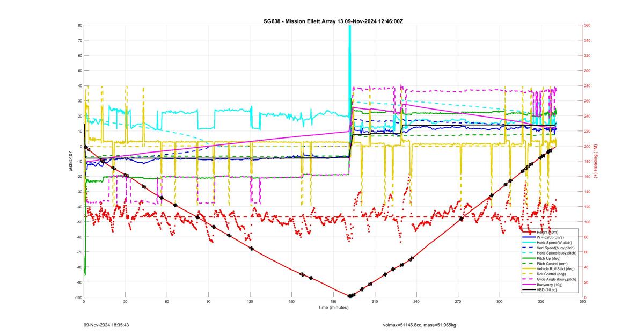
Task: Click the '180' tick on the time axis
Action: [x=333, y=302]
